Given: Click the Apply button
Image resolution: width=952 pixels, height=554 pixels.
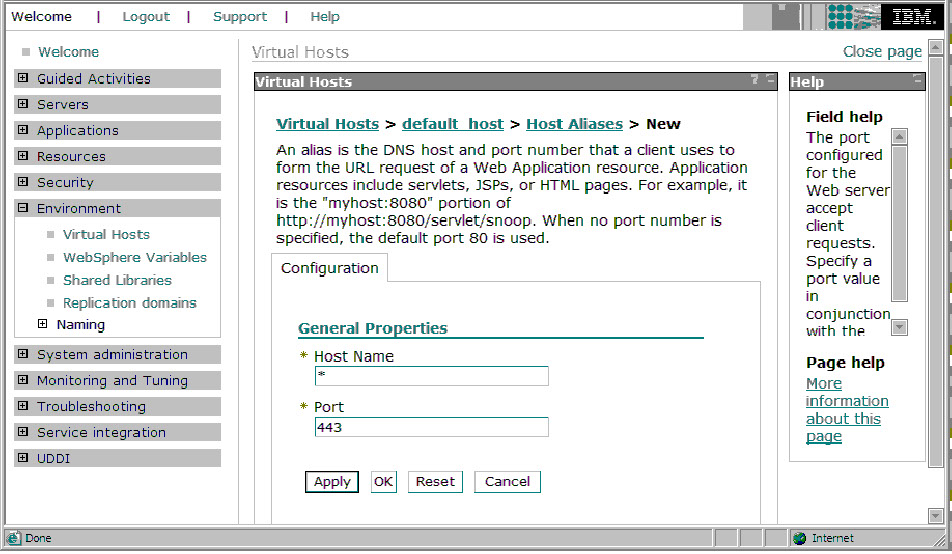Looking at the screenshot, I should click(332, 482).
